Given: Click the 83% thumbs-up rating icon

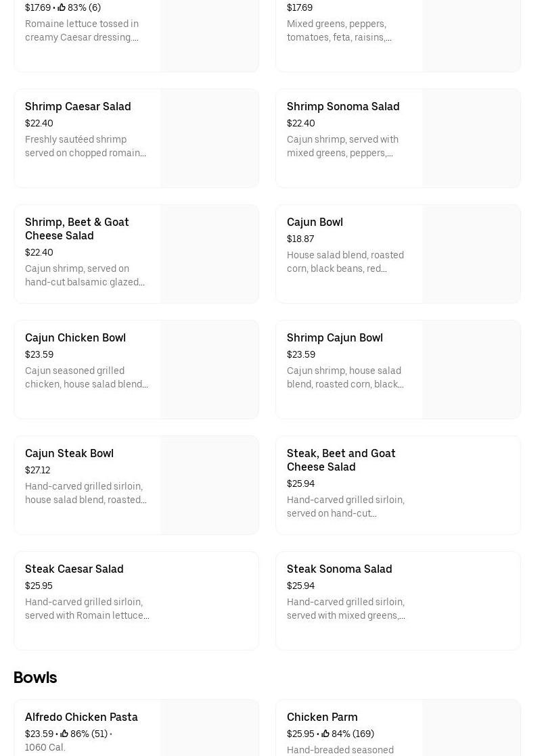Looking at the screenshot, I should (x=62, y=8).
